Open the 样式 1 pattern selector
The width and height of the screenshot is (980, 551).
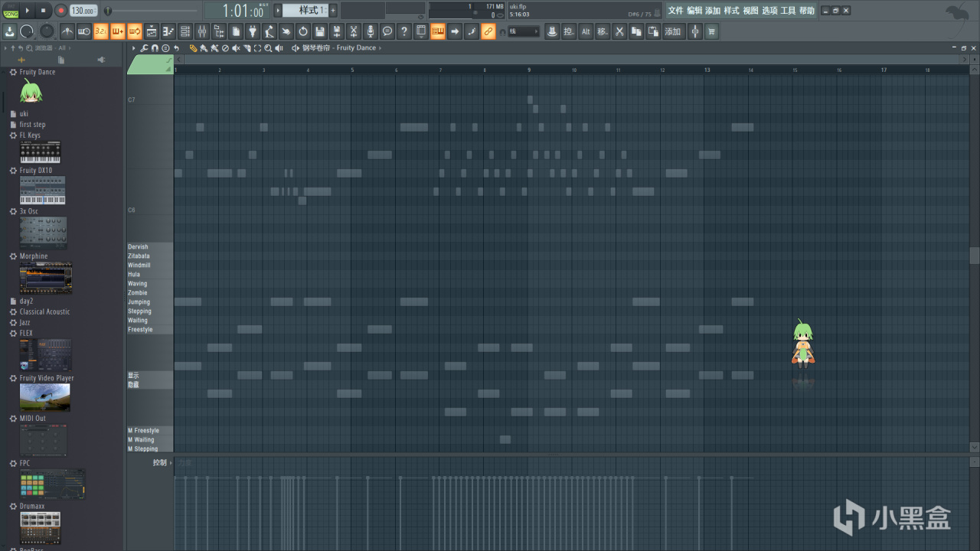pyautogui.click(x=305, y=11)
